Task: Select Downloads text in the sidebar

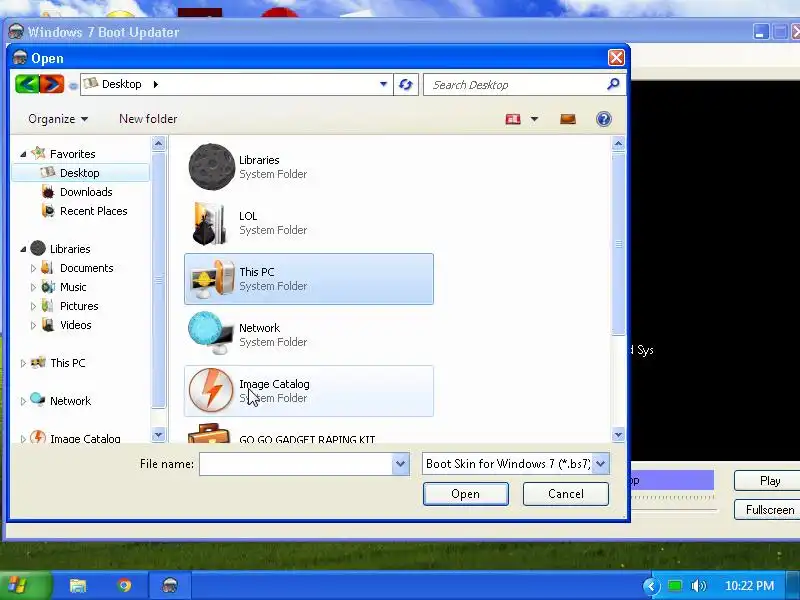Action: 86,192
